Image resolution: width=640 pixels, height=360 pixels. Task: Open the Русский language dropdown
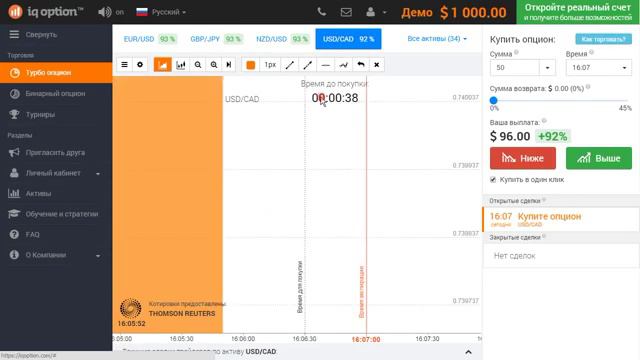pyautogui.click(x=161, y=12)
